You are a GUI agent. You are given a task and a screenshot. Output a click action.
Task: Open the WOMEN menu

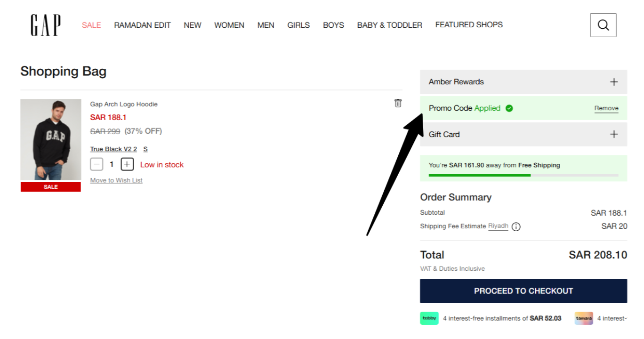coord(229,25)
